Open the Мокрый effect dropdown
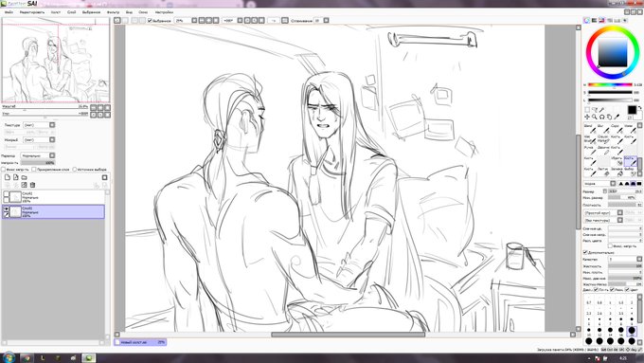Screen dimensions: 644x363 pyautogui.click(x=39, y=139)
